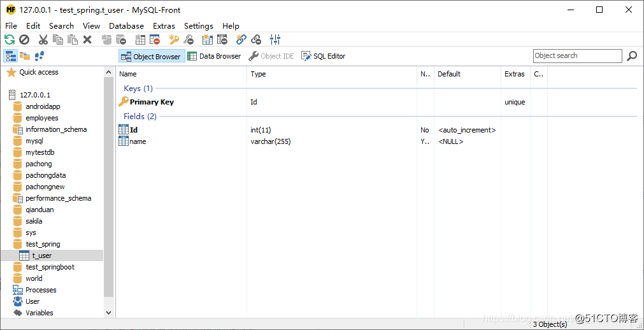
Task: Select the t_user table node
Action: (42, 255)
